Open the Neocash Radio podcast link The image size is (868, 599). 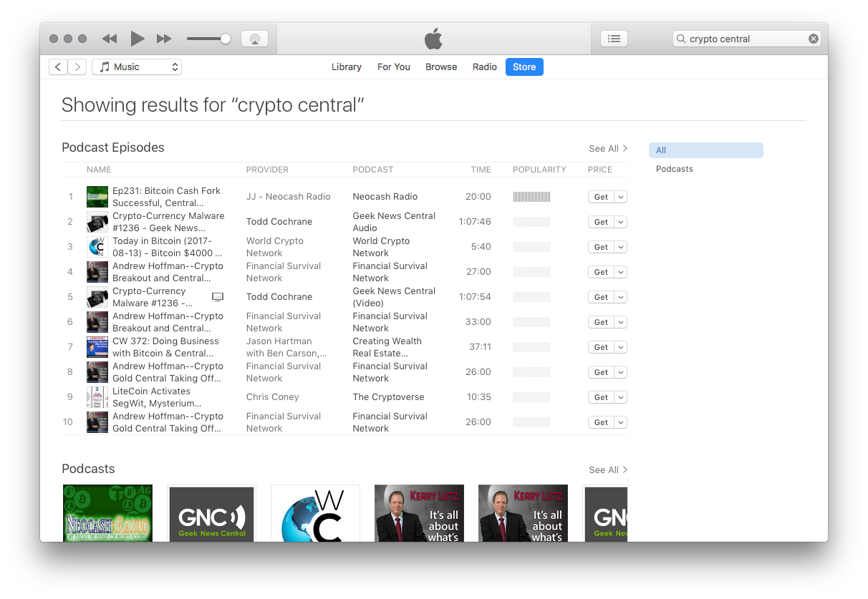coord(385,197)
